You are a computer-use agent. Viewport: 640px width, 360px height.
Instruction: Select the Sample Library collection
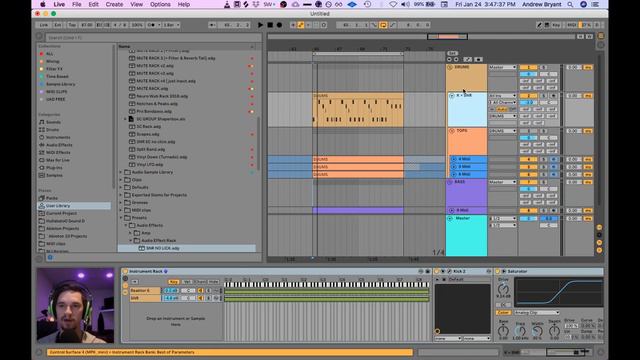click(60, 84)
